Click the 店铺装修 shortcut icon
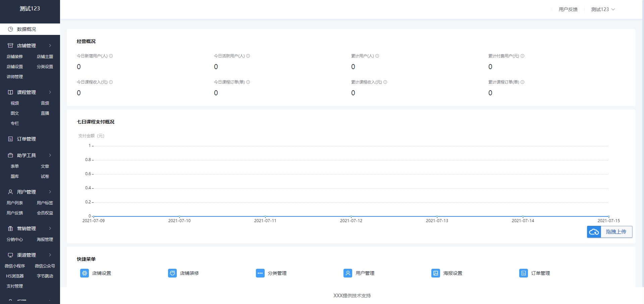The image size is (644, 304). 172,273
